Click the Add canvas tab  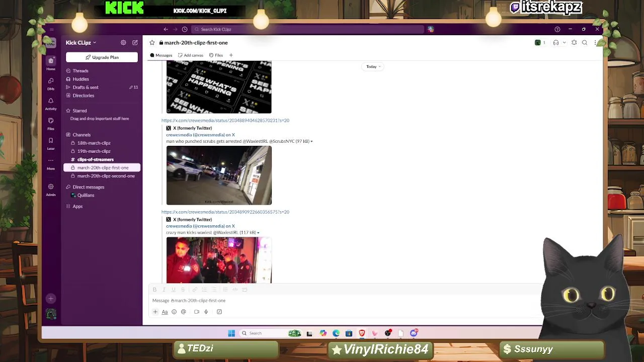pos(191,55)
